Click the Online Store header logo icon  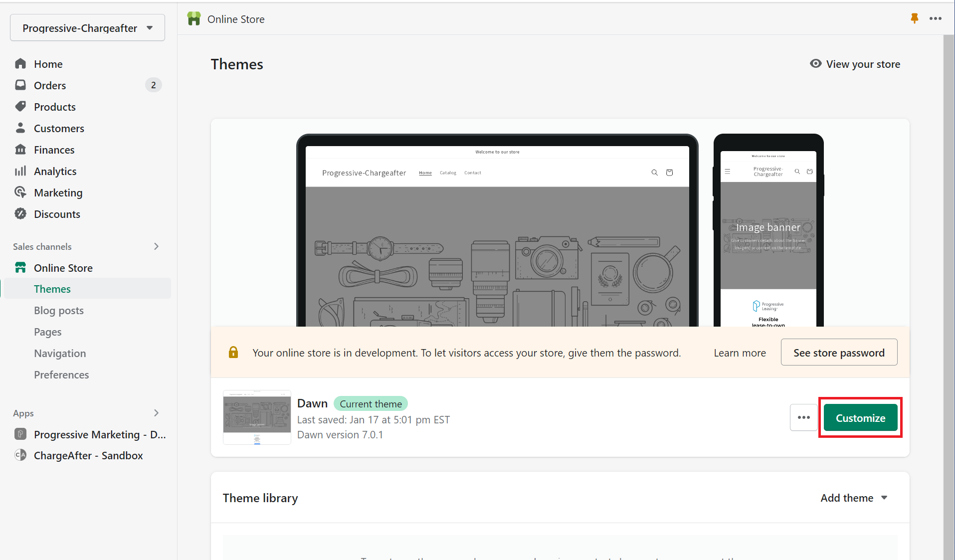[x=194, y=19]
